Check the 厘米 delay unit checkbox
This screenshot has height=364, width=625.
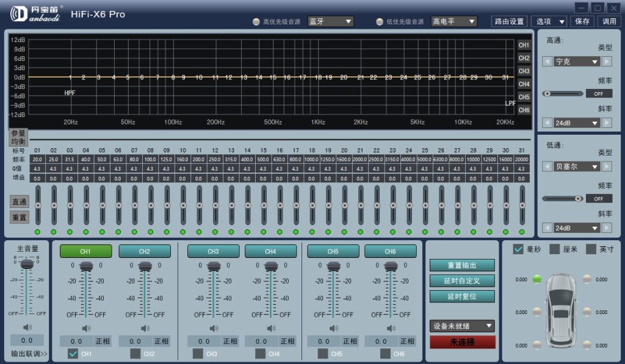(x=554, y=249)
